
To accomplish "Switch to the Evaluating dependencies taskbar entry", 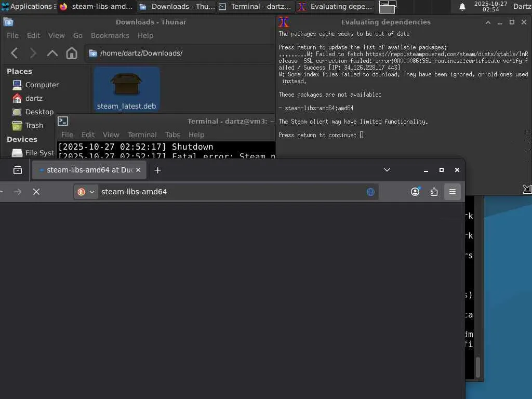I will point(336,6).
